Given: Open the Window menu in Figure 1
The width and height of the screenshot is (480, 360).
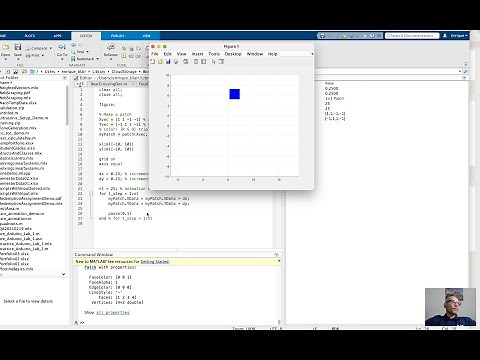Looking at the screenshot, I should [x=255, y=54].
